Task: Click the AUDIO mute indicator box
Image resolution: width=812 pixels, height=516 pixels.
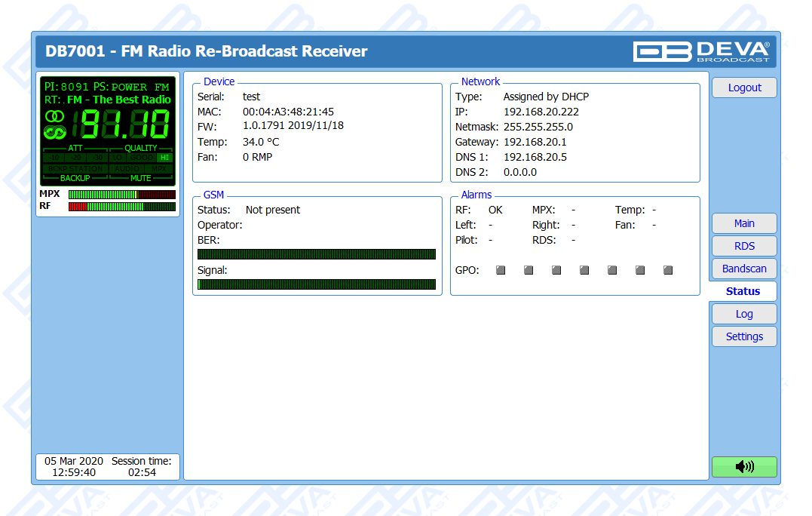Action: [127, 168]
